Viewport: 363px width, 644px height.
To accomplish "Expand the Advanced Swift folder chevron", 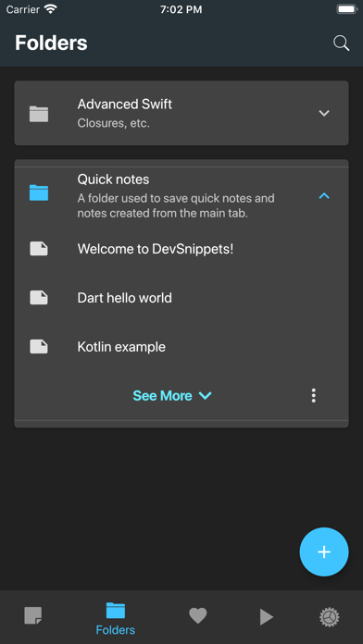I will (x=324, y=113).
